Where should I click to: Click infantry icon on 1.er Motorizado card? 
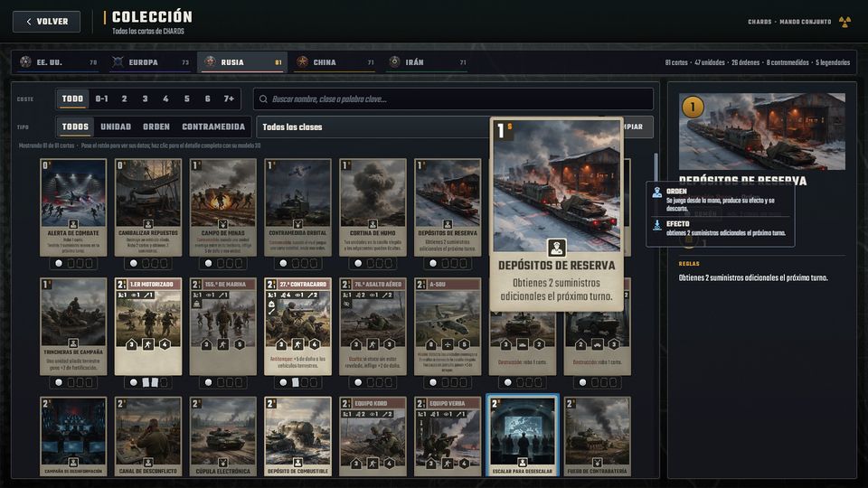click(x=147, y=344)
